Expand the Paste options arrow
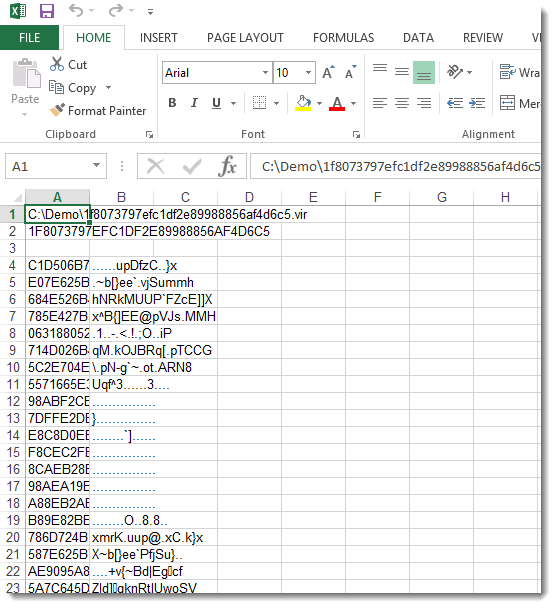Image resolution: width=556 pixels, height=608 pixels. (24, 114)
